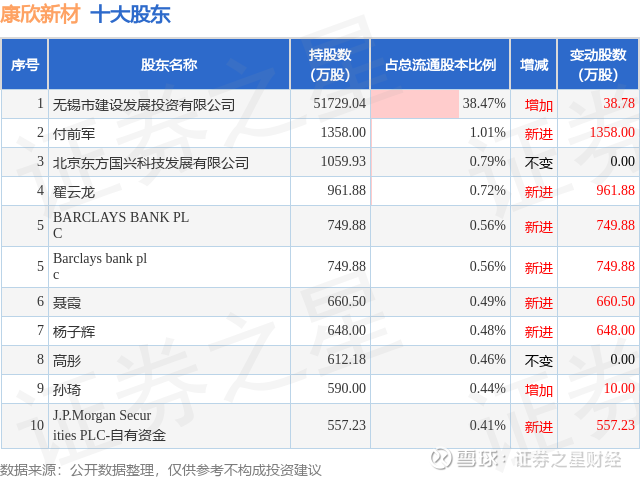Click the holding value 1358.00 in 持股数 column
This screenshot has width=640, height=479.
343,132
